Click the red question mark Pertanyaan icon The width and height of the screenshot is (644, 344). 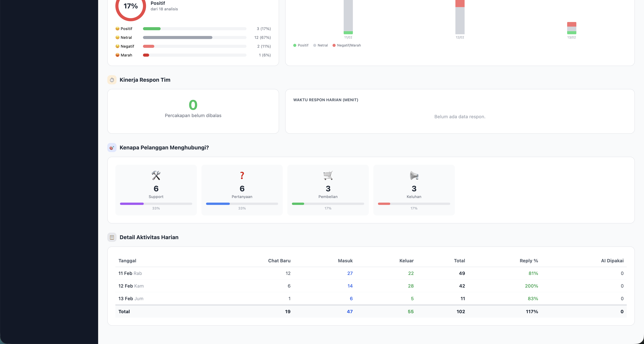242,175
